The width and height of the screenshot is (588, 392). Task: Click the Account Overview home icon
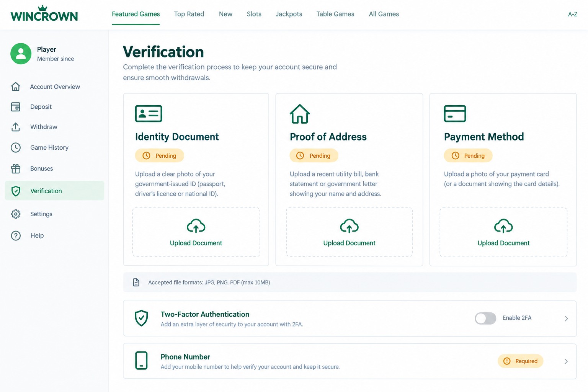pyautogui.click(x=16, y=87)
